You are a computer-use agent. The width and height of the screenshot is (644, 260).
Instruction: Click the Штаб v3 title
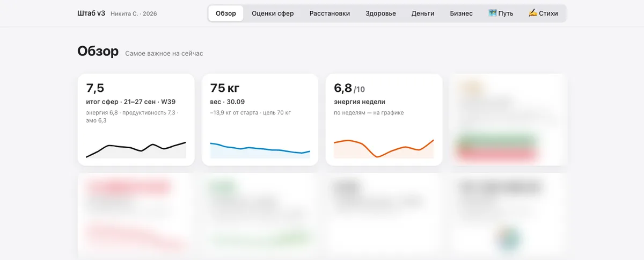(91, 13)
